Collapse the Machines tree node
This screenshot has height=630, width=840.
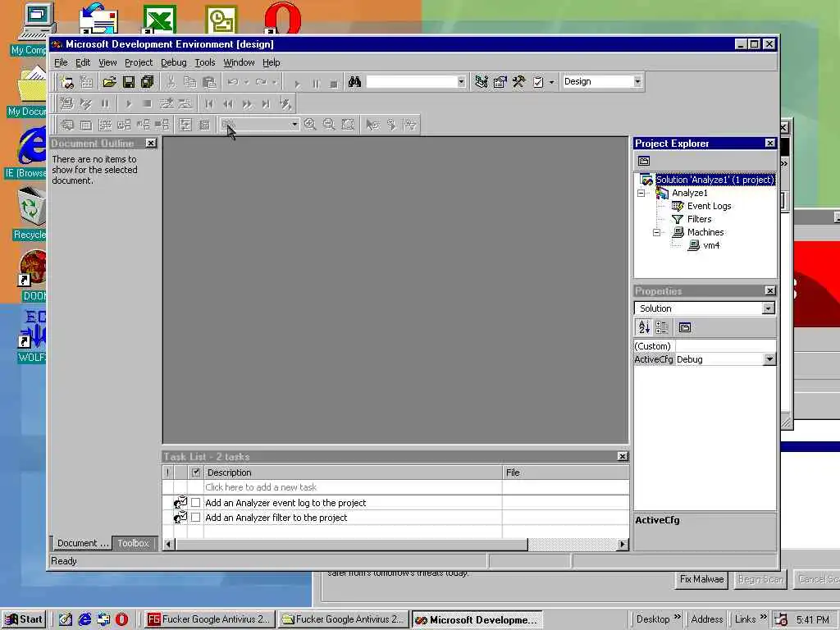(657, 232)
